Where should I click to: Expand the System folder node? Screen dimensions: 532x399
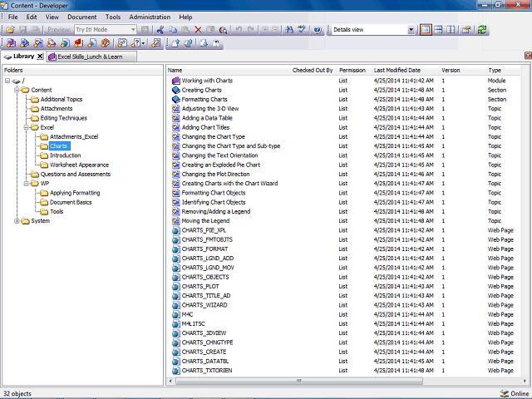click(x=17, y=221)
